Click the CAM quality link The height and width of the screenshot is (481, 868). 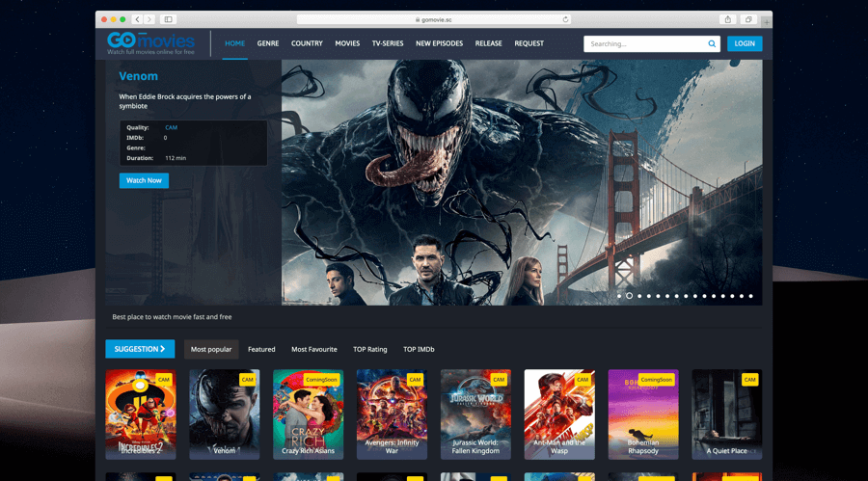tap(171, 127)
